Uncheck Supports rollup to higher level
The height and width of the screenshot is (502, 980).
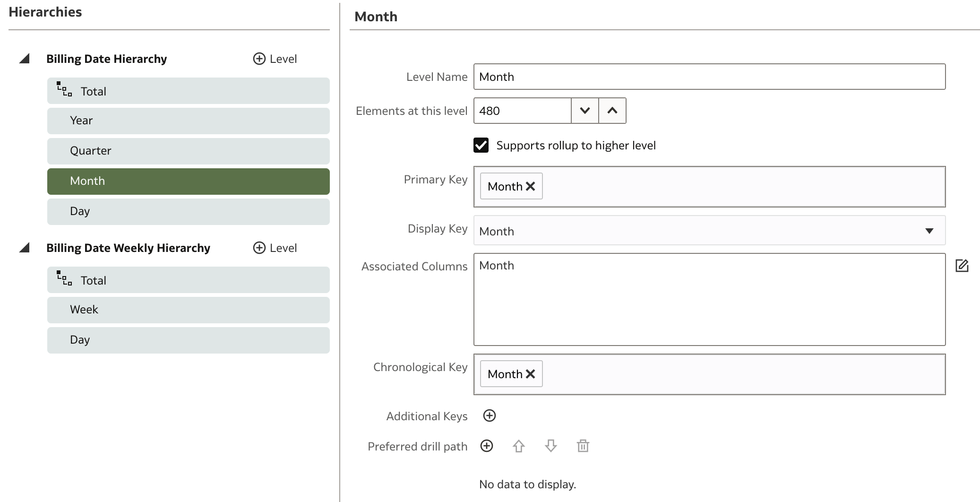point(481,145)
